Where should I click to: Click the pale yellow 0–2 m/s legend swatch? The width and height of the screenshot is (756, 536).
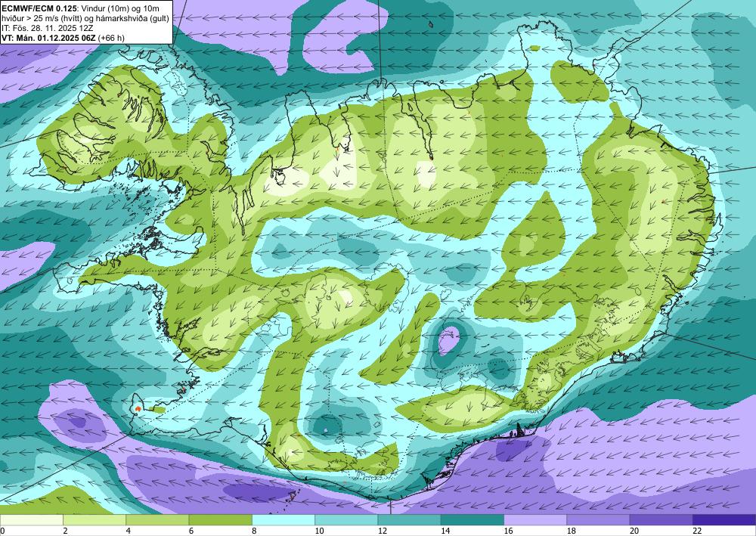pos(31,520)
